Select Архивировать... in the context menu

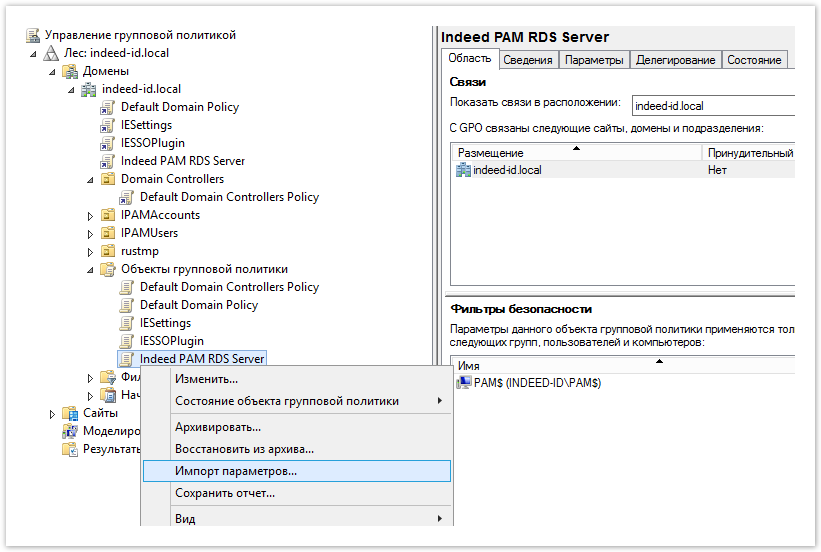218,427
